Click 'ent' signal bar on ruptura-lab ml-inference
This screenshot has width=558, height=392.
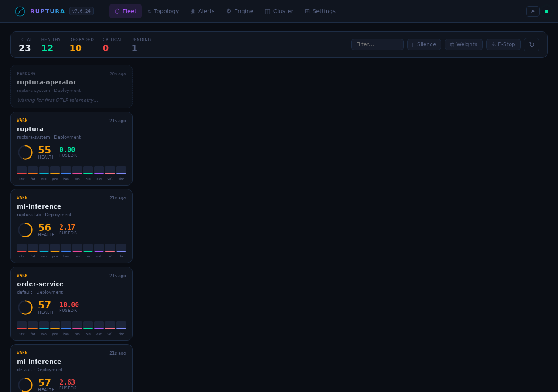pos(99,248)
